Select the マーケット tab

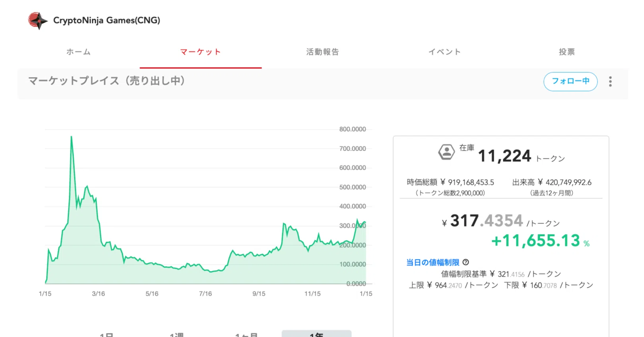[x=200, y=52]
